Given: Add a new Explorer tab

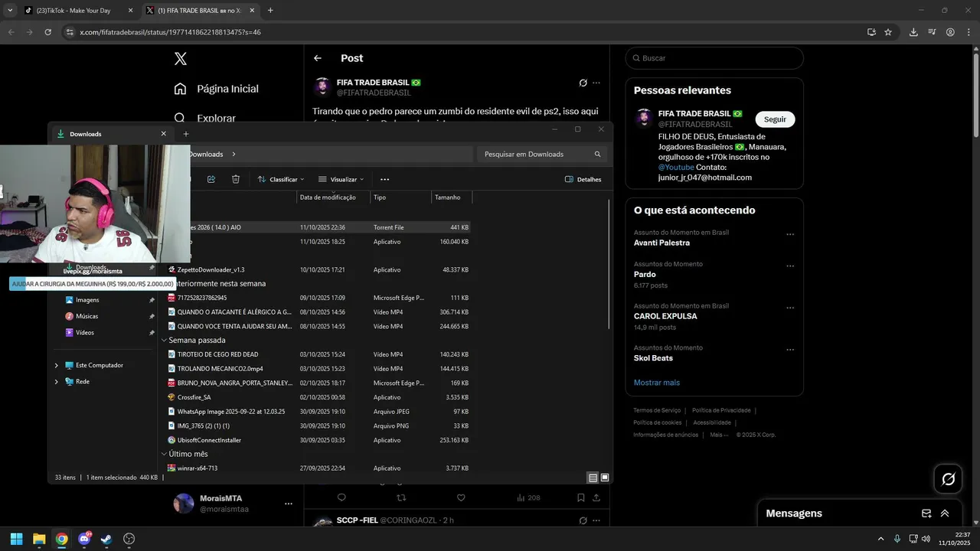Looking at the screenshot, I should pyautogui.click(x=185, y=134).
